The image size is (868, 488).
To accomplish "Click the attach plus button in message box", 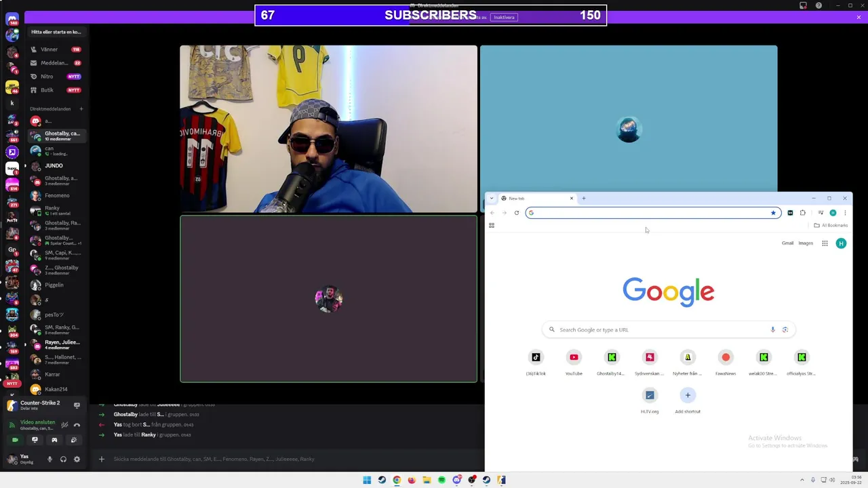I will tap(102, 460).
